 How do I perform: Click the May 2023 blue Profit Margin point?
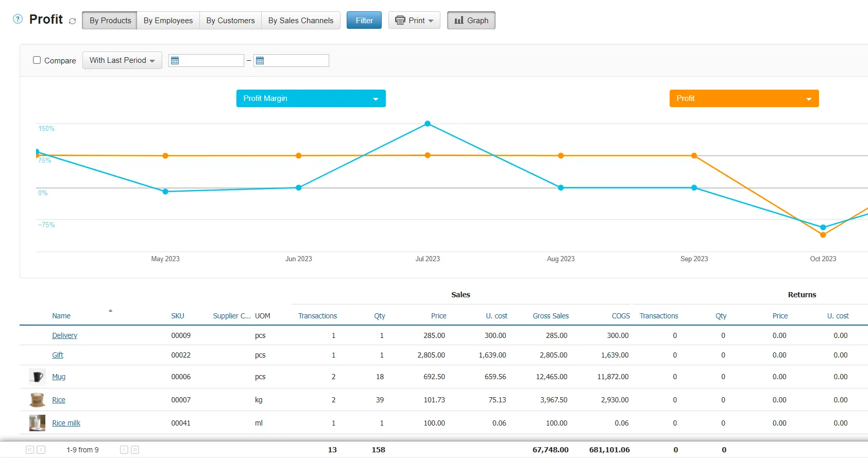tap(165, 192)
